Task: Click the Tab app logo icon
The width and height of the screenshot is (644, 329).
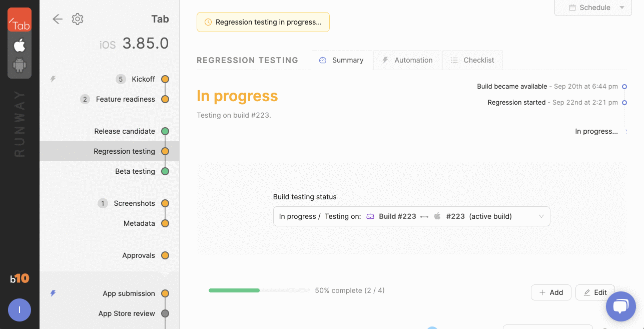Action: 20,20
